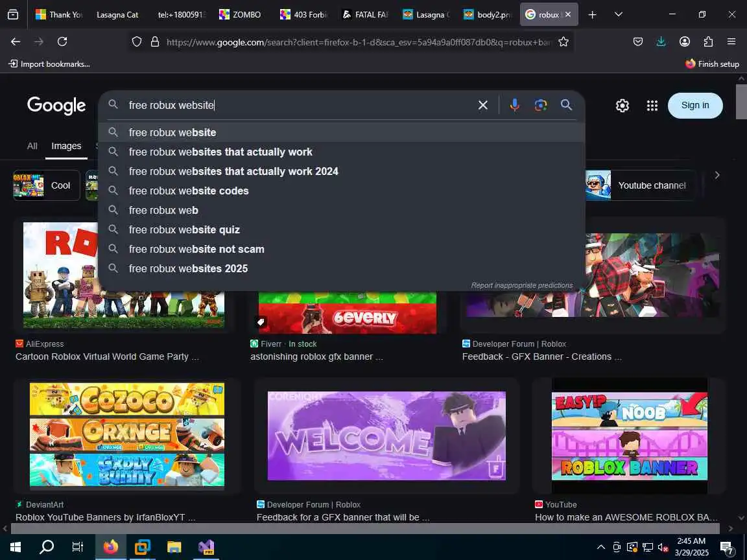Click in the Google search input field
This screenshot has height=560, width=747.
click(x=300, y=105)
